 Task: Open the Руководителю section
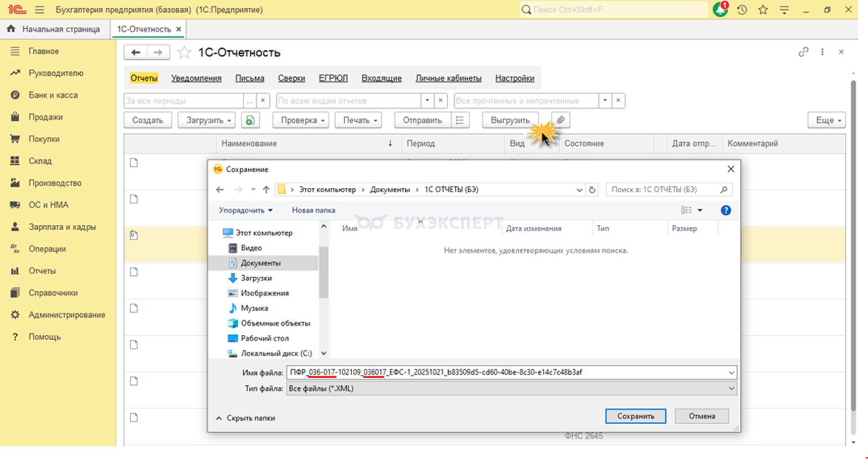coord(56,73)
